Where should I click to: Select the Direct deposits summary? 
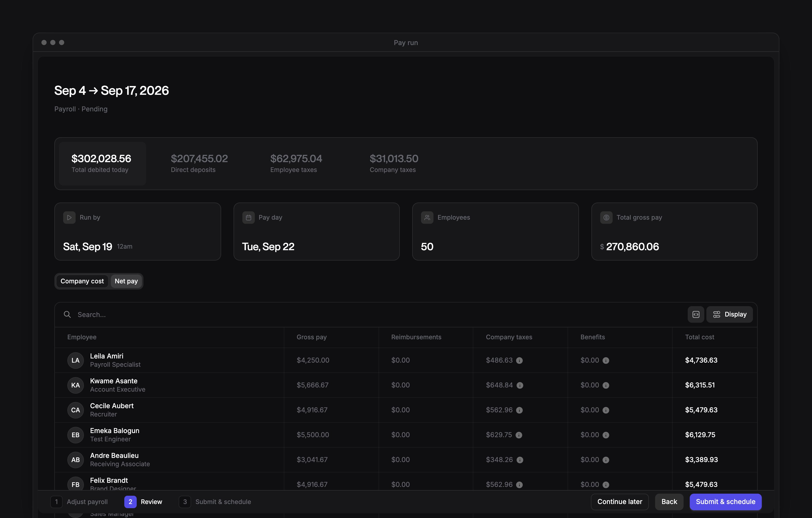pos(199,164)
